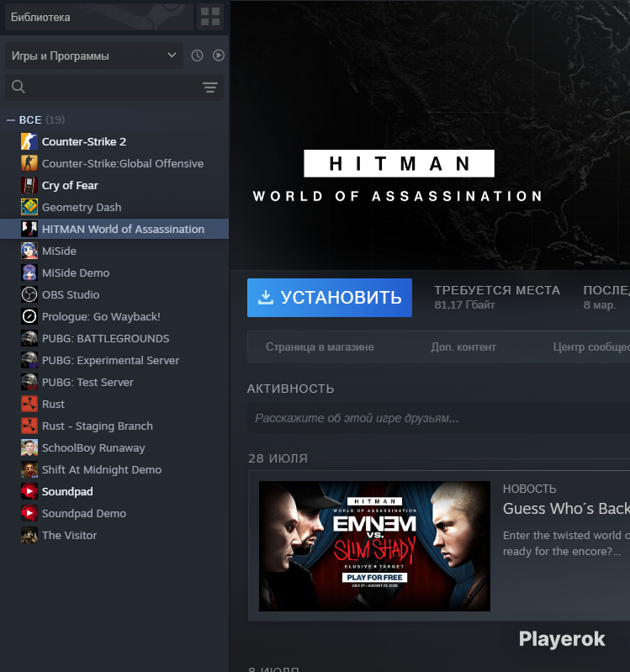Image resolution: width=630 pixels, height=672 pixels.
Task: Select SchoolBoy Runaway name
Action: click(x=93, y=447)
